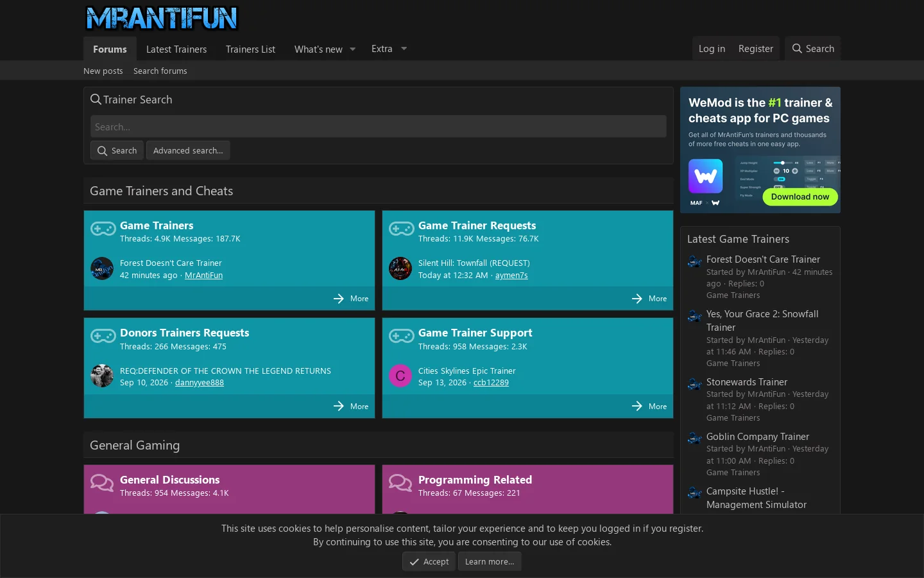Click Download now in WeMod ad

point(800,197)
